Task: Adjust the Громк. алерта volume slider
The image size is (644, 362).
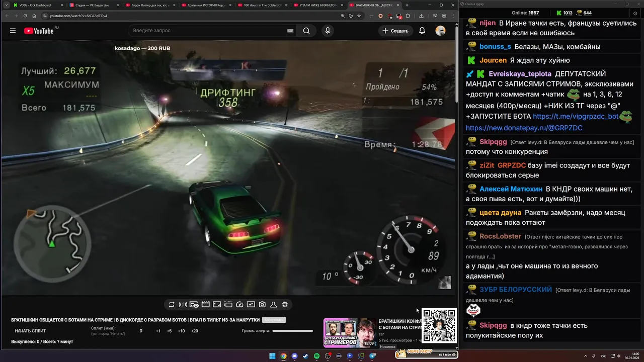Action: (292, 331)
